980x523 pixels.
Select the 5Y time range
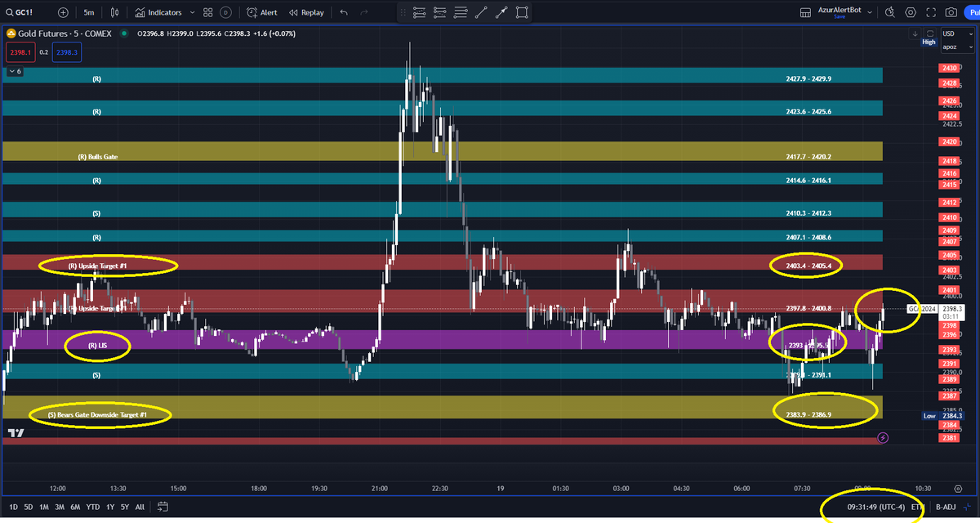[x=125, y=507]
